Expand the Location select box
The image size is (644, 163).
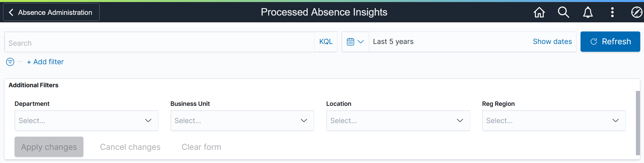click(x=398, y=120)
